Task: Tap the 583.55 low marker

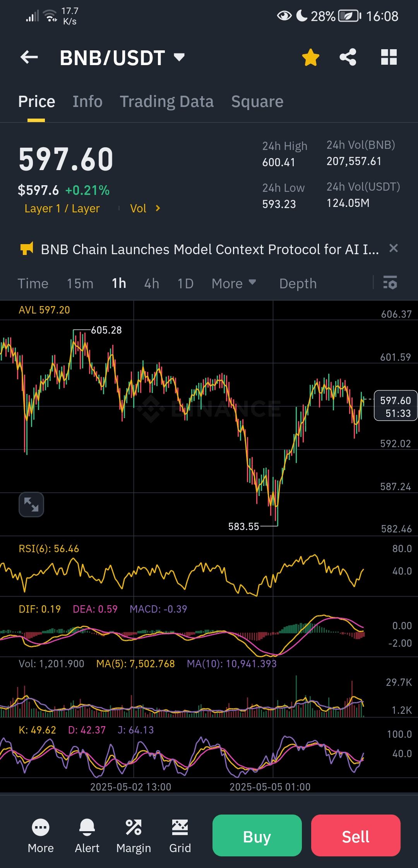Action: pyautogui.click(x=243, y=527)
